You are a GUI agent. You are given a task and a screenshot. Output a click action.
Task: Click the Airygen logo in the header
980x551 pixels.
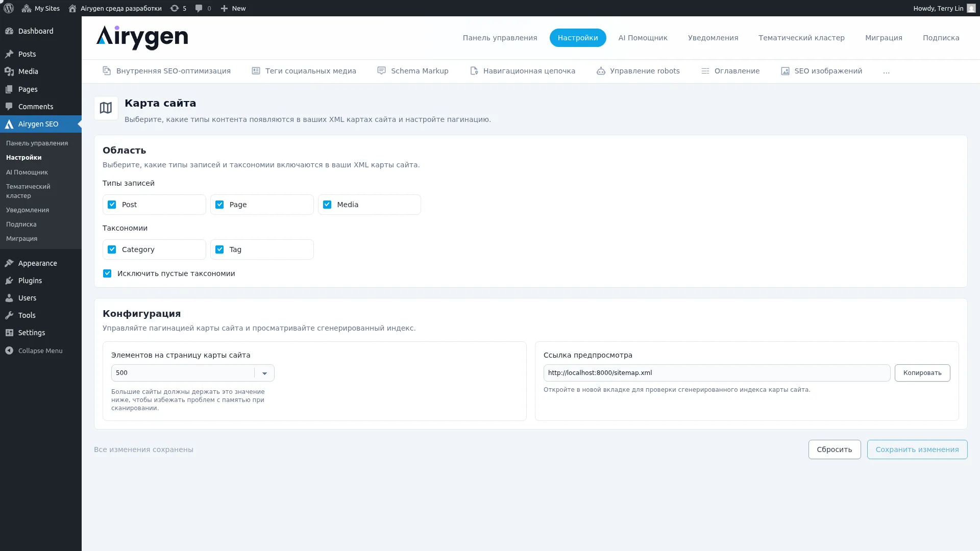click(142, 38)
